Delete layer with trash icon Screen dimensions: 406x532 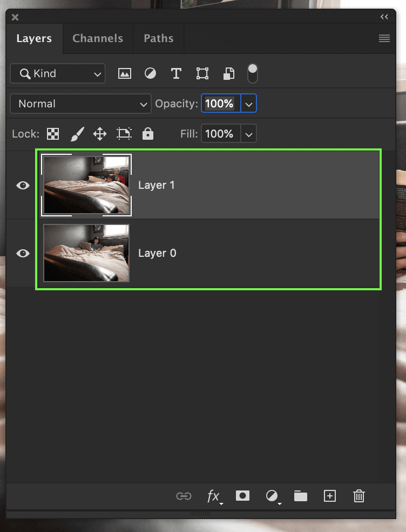point(359,496)
